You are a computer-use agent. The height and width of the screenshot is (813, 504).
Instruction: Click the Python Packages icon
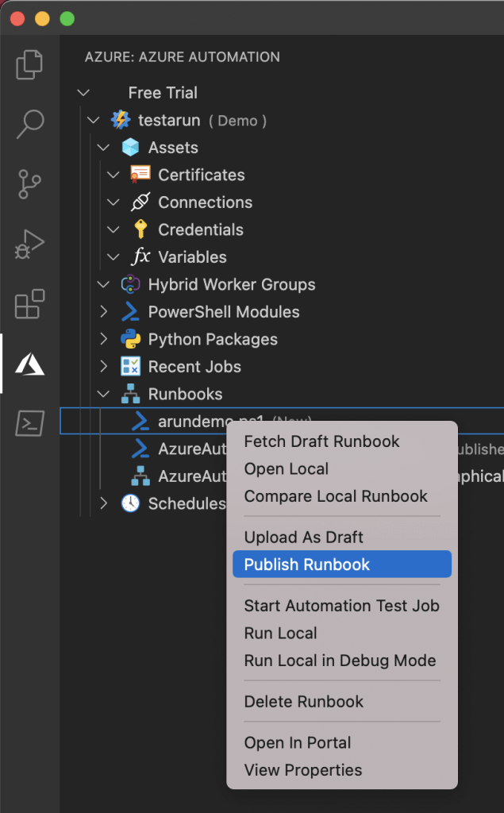point(130,340)
